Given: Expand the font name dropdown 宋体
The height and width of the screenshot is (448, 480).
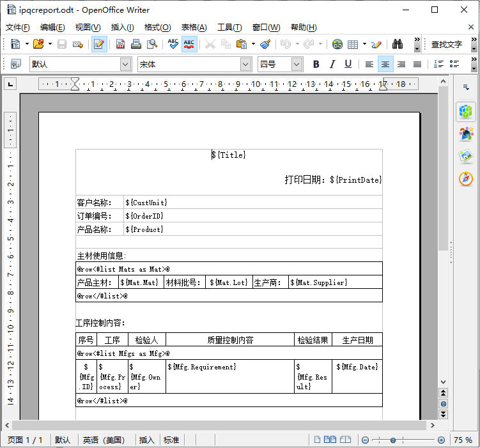Looking at the screenshot, I should pyautogui.click(x=245, y=65).
